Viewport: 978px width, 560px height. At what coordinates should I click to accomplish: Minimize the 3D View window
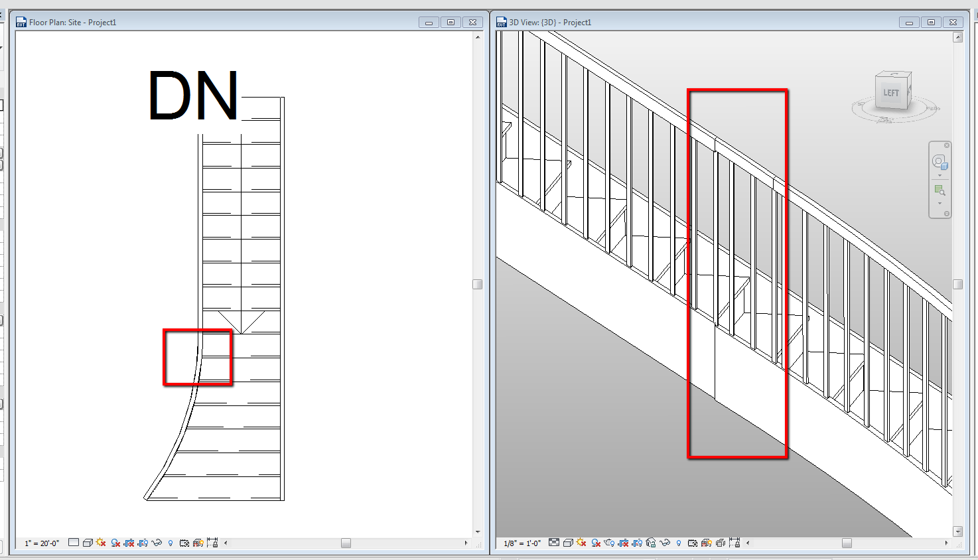(x=909, y=23)
